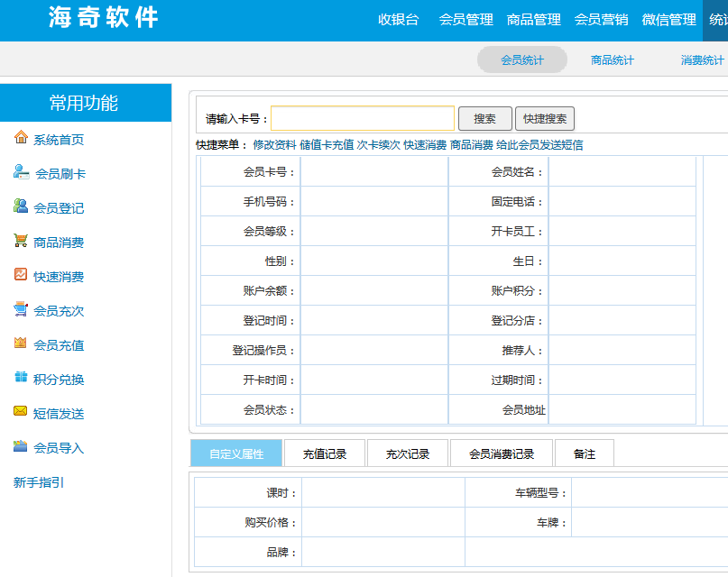Switch to the 充值记录 tab
Viewport: 728px width, 577px height.
pos(325,454)
